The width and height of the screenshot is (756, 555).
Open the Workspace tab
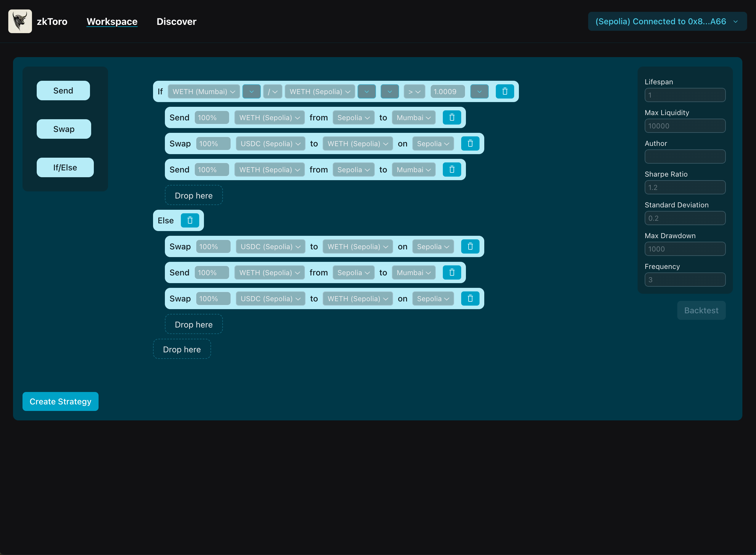112,22
